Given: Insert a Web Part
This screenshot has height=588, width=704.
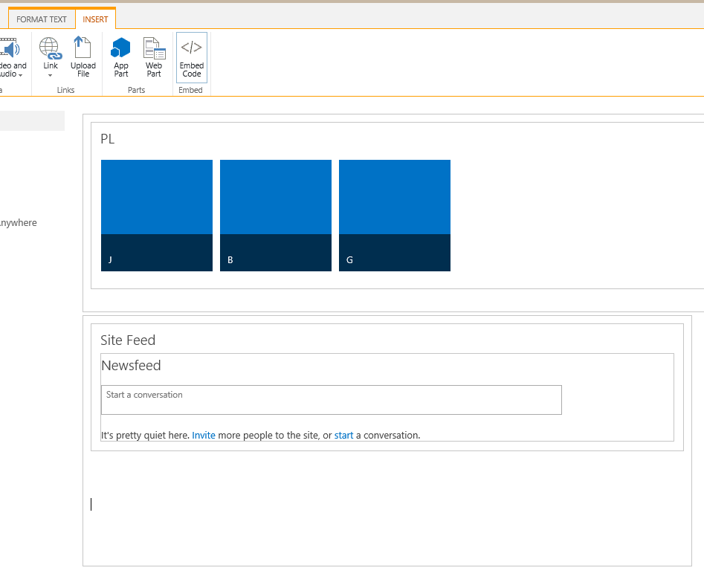Looking at the screenshot, I should pyautogui.click(x=154, y=56).
